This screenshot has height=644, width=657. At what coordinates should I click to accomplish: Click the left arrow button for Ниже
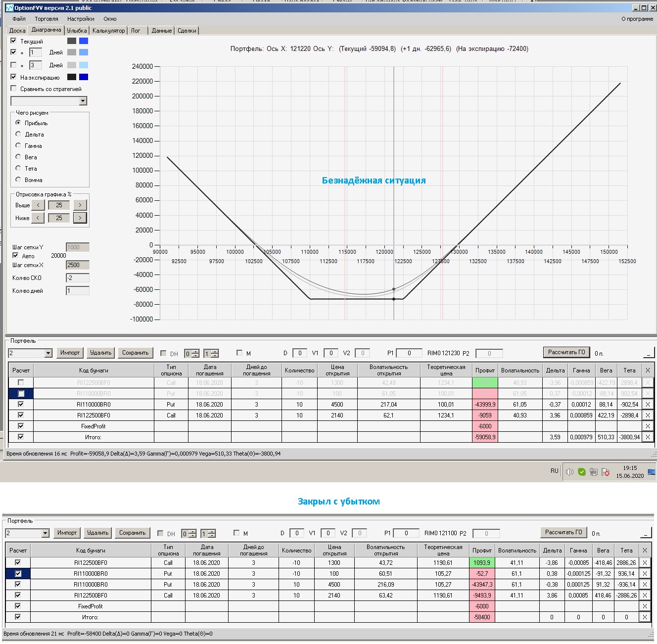click(x=38, y=218)
